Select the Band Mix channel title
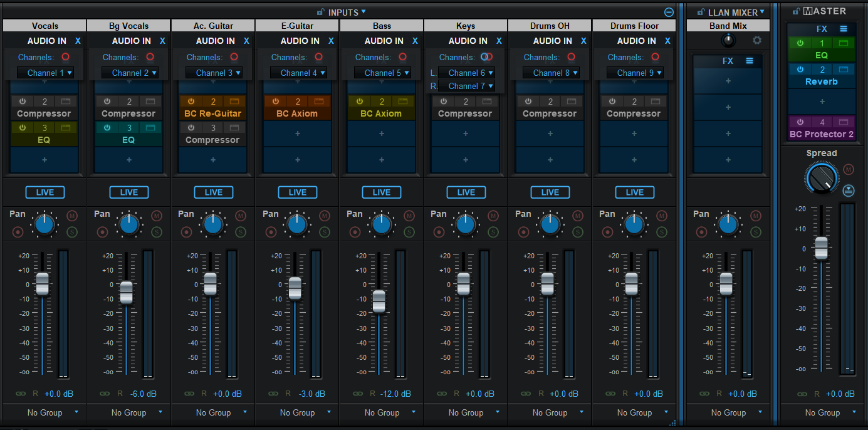Image resolution: width=868 pixels, height=430 pixels. click(728, 26)
